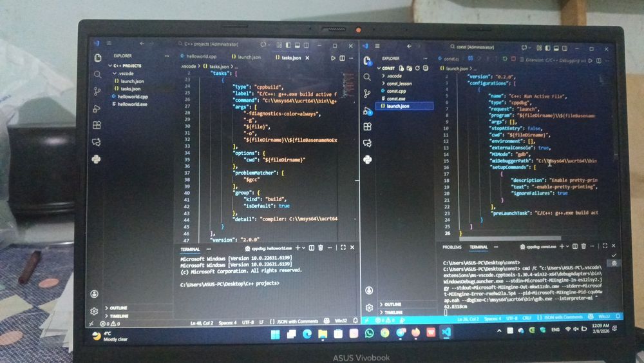644x363 pixels.
Task: Open Python icon in right window activity bar
Action: (368, 159)
